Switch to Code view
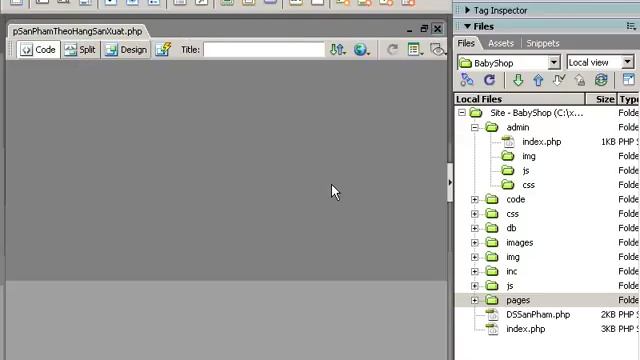 coord(38,50)
